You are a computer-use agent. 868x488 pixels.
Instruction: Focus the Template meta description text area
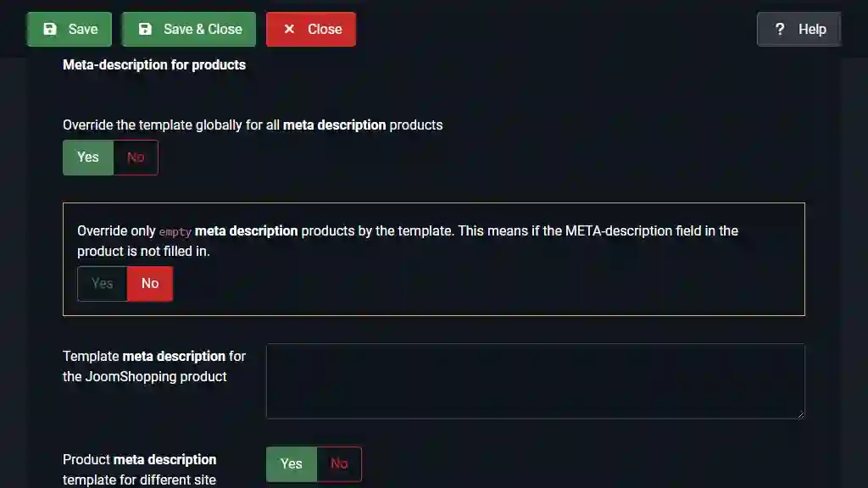(x=536, y=380)
